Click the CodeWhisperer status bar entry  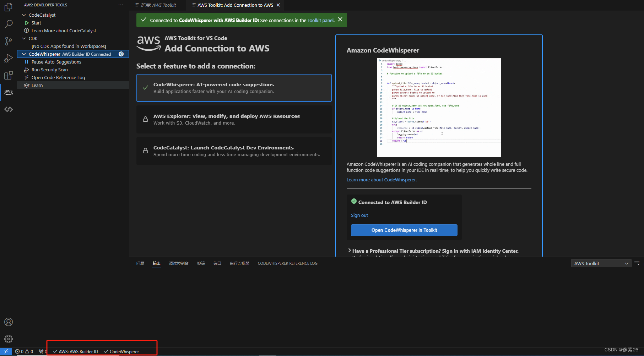(121, 351)
